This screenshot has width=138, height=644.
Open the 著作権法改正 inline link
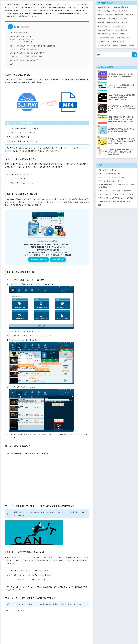[17, 557]
